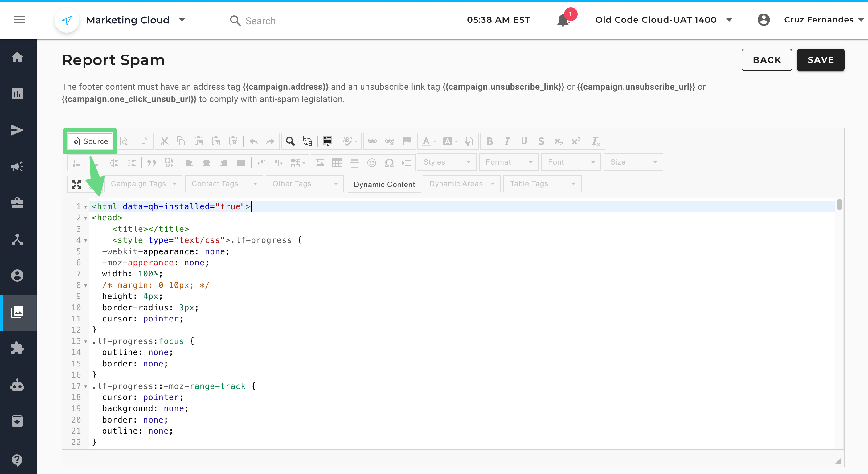Expand the Campaign Tags dropdown
Viewport: 868px width, 474px height.
pos(143,184)
